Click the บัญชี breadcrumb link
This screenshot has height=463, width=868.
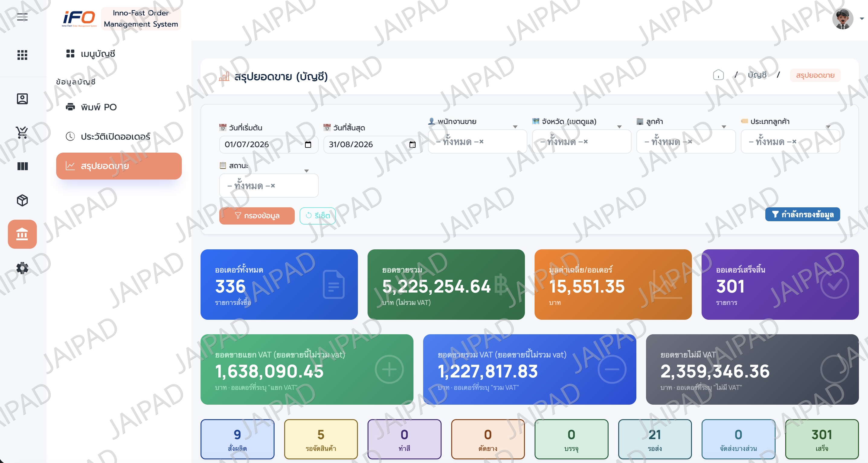[757, 75]
